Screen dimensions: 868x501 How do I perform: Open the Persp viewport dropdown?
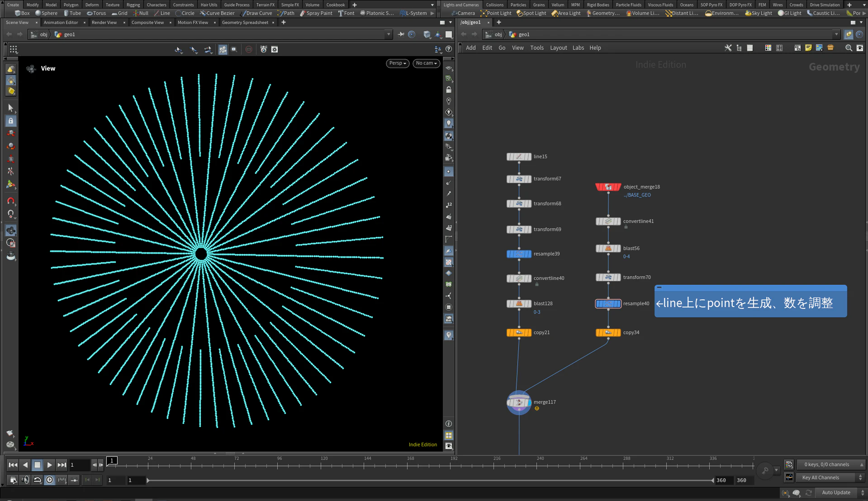(397, 63)
